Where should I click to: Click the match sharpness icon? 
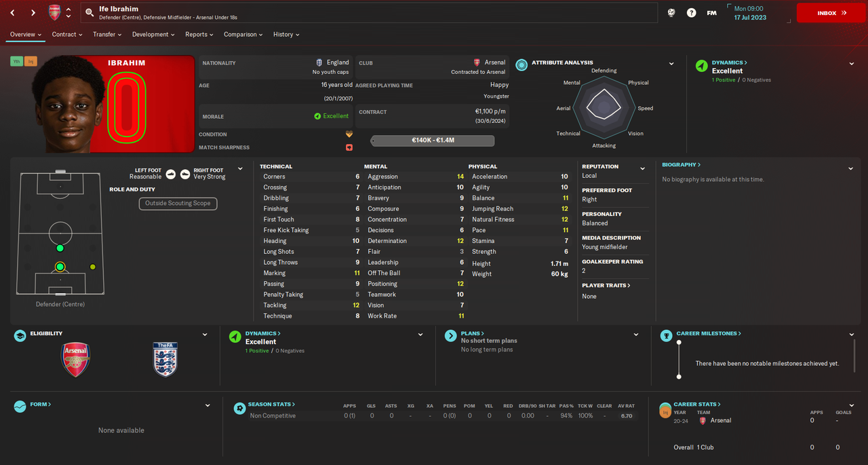[x=349, y=147]
